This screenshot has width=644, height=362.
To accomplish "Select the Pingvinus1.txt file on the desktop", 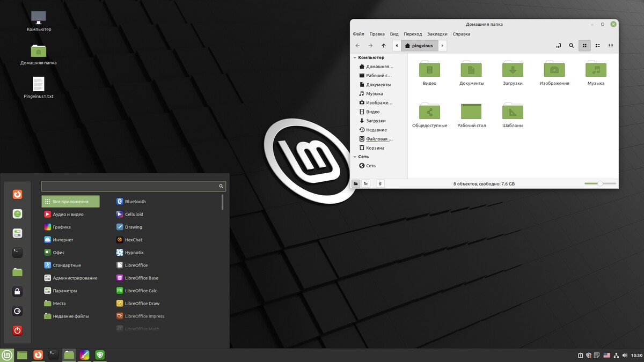I will click(x=39, y=88).
